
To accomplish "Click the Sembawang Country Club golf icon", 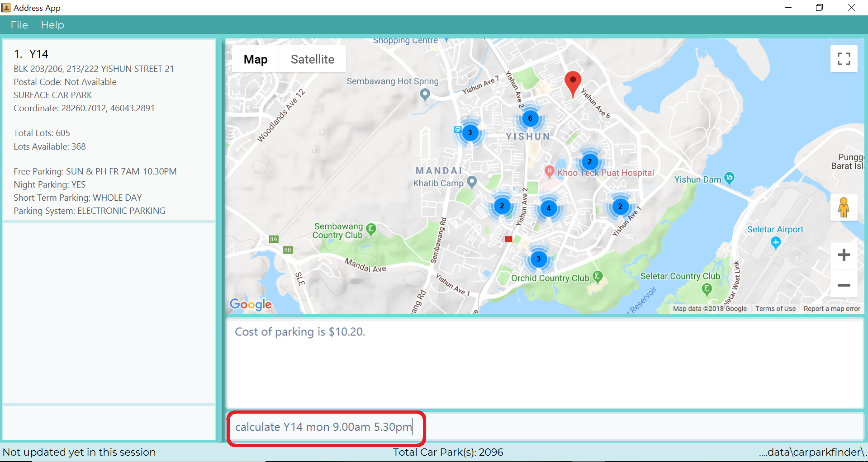I will [x=371, y=229].
